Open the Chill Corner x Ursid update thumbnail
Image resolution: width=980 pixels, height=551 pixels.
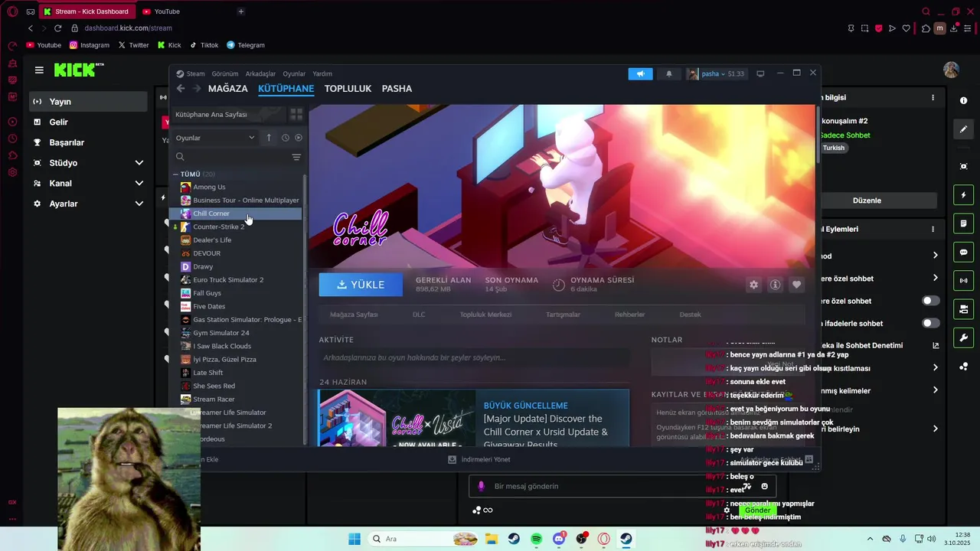click(x=397, y=419)
